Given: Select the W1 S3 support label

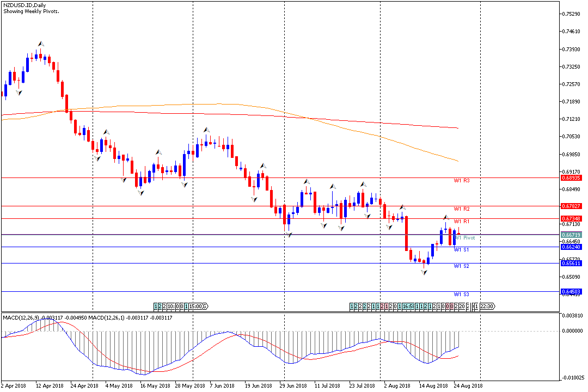Looking at the screenshot, I should click(461, 295).
